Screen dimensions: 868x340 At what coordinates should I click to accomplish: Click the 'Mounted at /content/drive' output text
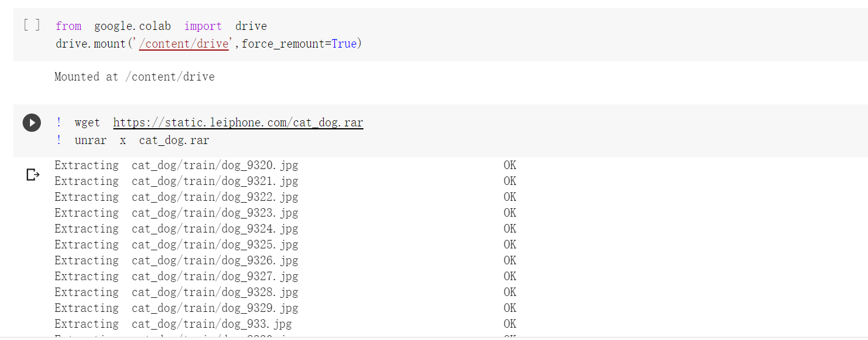[134, 77]
